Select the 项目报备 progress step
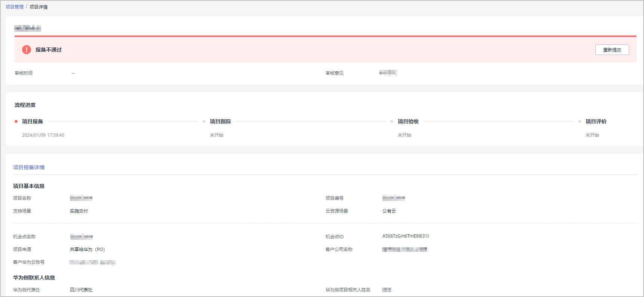 click(33, 121)
